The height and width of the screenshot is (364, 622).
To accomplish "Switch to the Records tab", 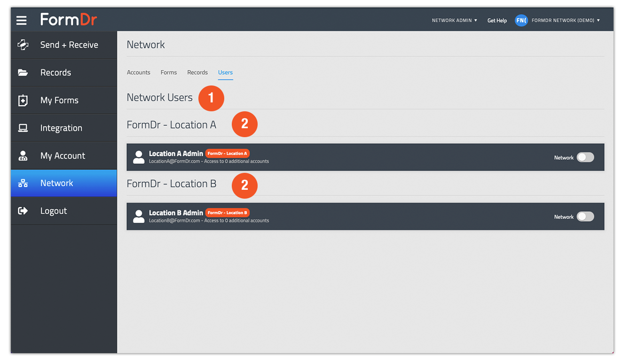I will click(x=197, y=72).
